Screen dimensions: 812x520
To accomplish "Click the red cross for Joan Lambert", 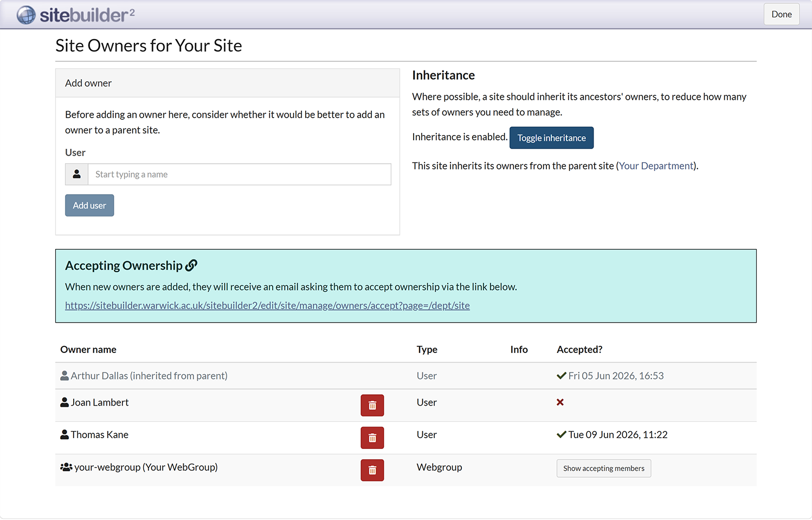I will point(560,402).
